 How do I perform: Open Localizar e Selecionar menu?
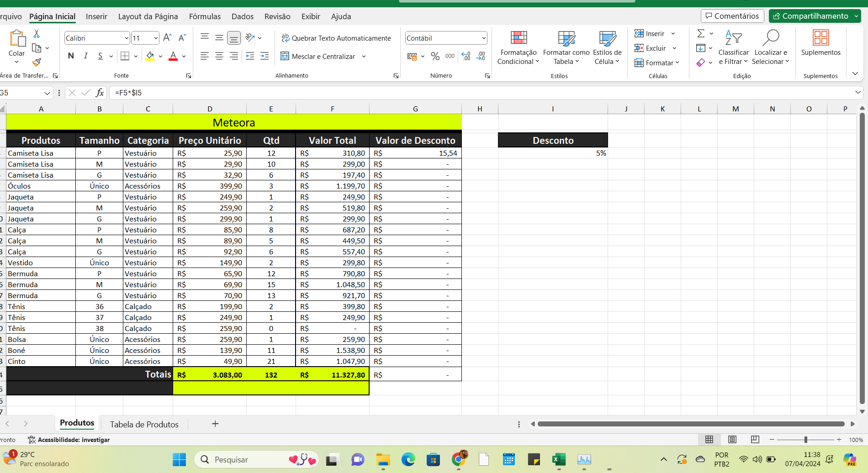pos(770,47)
